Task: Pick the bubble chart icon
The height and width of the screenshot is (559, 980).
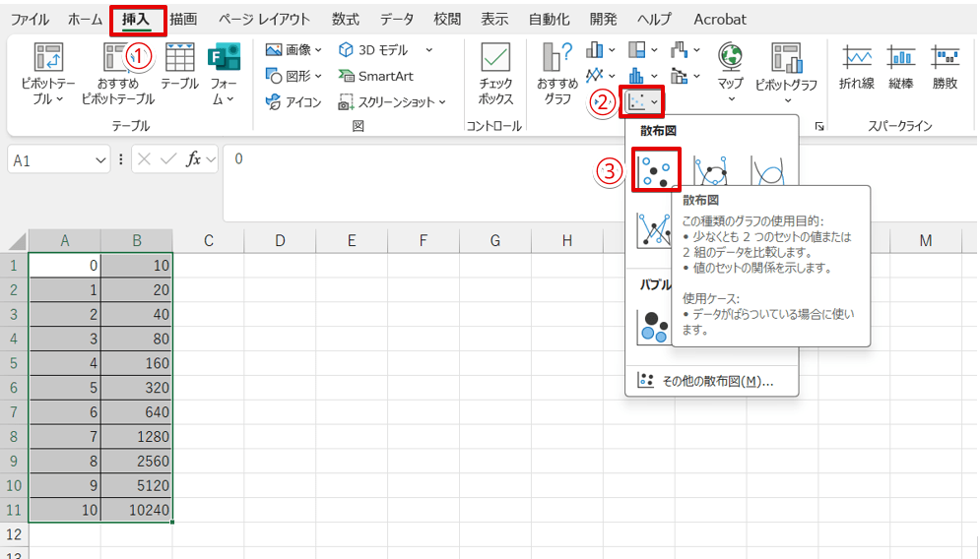Action: click(653, 326)
